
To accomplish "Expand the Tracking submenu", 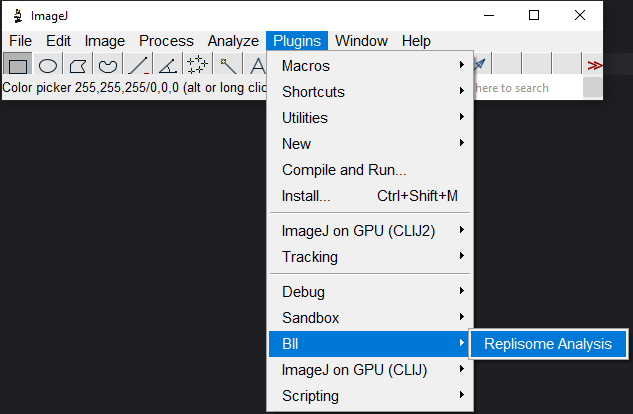I will pos(370,257).
